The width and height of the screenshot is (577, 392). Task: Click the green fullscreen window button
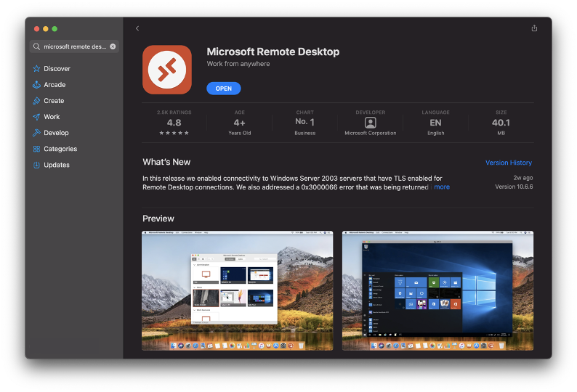coord(55,29)
